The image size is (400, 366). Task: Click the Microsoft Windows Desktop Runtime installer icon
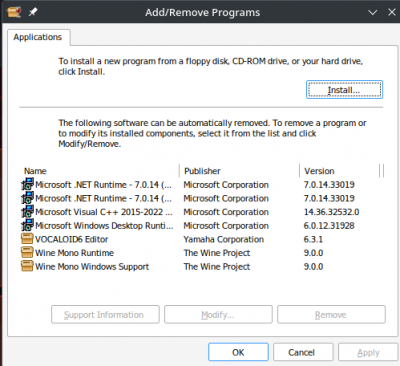click(x=27, y=225)
